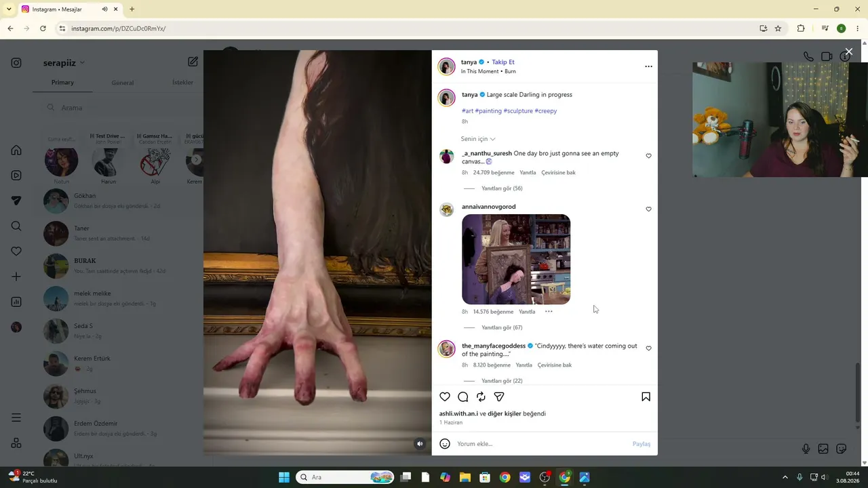Open Notifications heart in the sidebar
Image resolution: width=868 pixels, height=488 pixels.
pyautogui.click(x=16, y=251)
